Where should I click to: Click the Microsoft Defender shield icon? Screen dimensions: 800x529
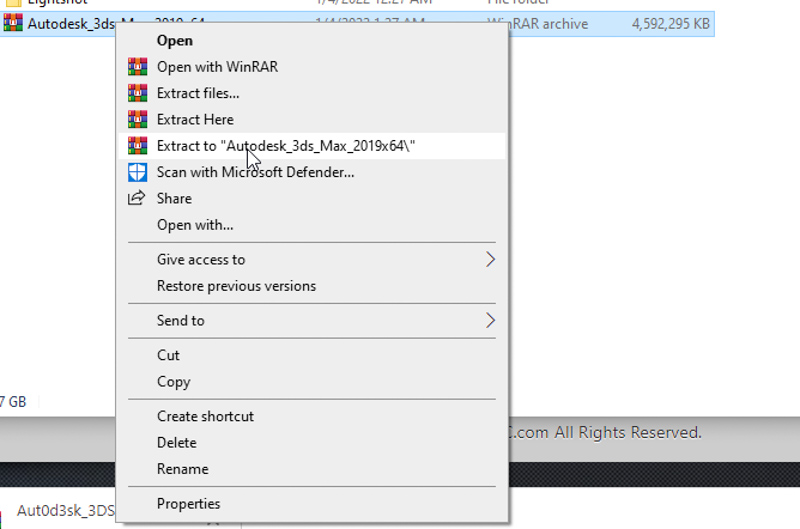[137, 172]
